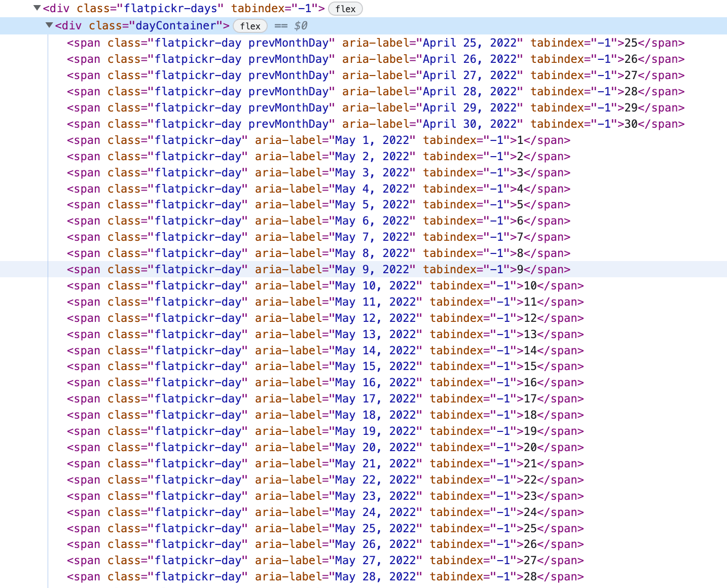Select span with aria-label May 23, 2022

click(325, 496)
